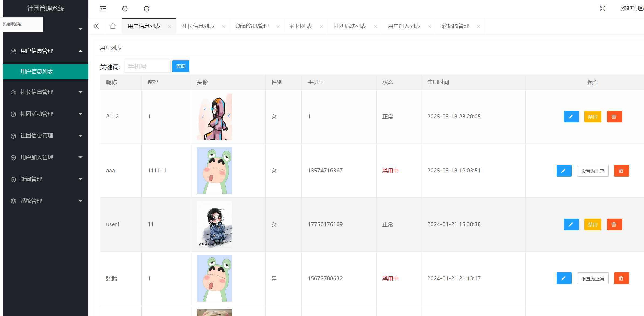Click the home tab icon
Screen dimensions: 644x316
point(113,26)
